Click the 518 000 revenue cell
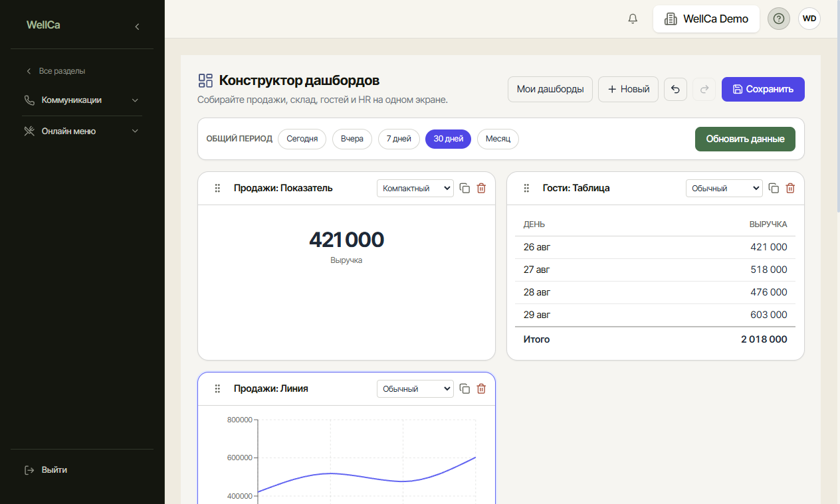Viewport: 840px width, 504px height. pyautogui.click(x=768, y=270)
